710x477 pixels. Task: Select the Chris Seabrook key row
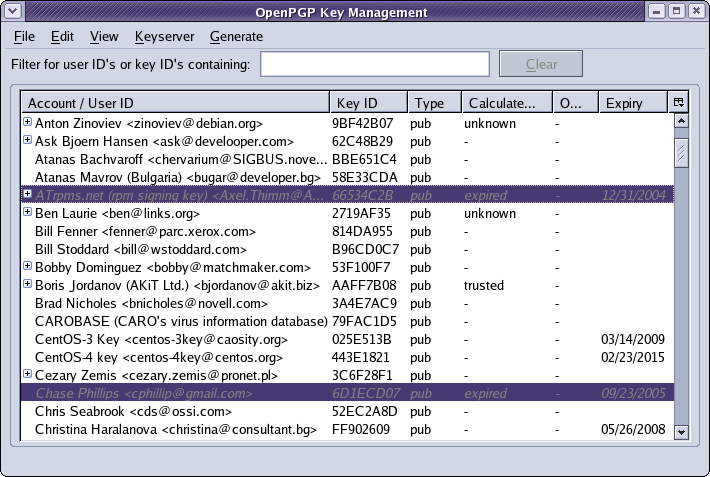347,411
